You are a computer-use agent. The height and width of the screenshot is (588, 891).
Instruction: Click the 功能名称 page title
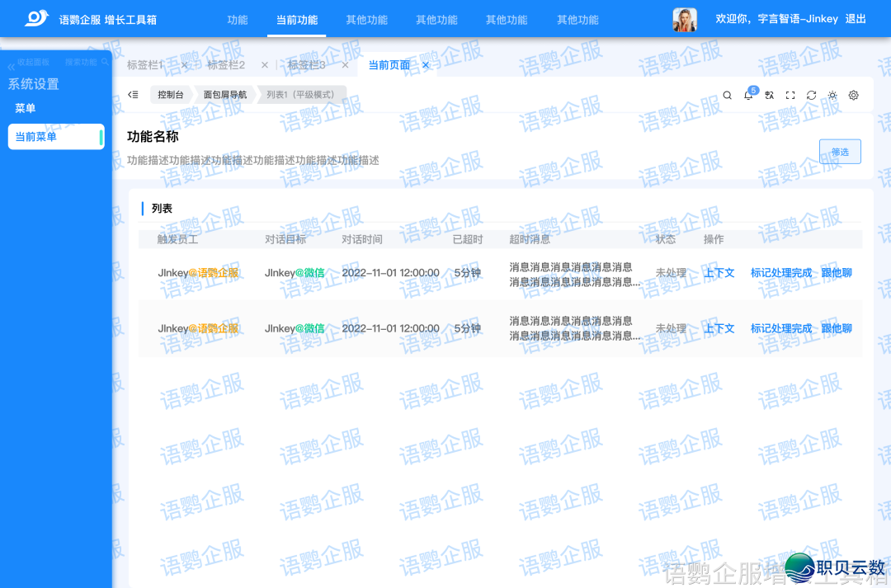(153, 136)
